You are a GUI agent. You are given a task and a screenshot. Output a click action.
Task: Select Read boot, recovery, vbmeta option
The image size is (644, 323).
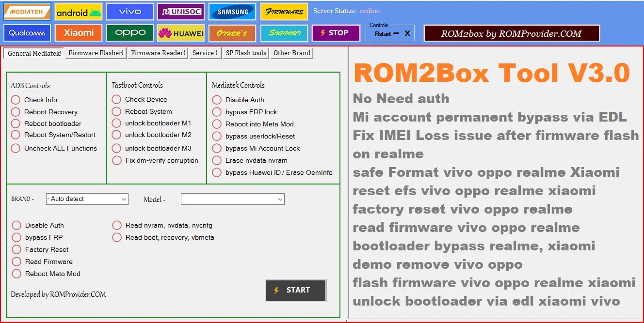tap(163, 237)
